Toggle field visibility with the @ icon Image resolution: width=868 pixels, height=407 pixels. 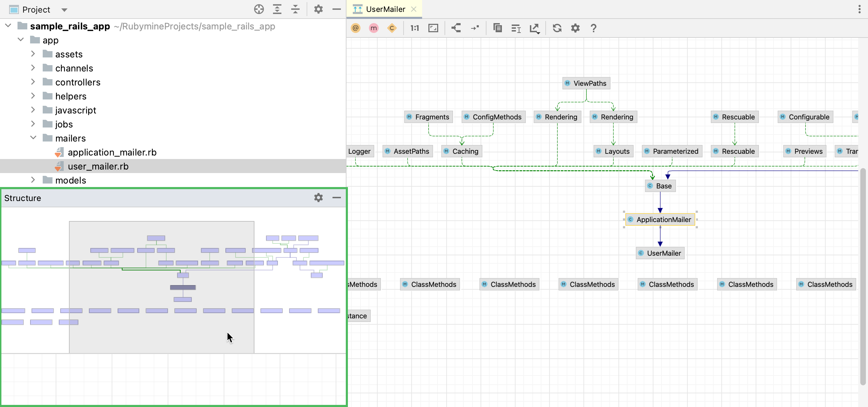click(x=356, y=28)
